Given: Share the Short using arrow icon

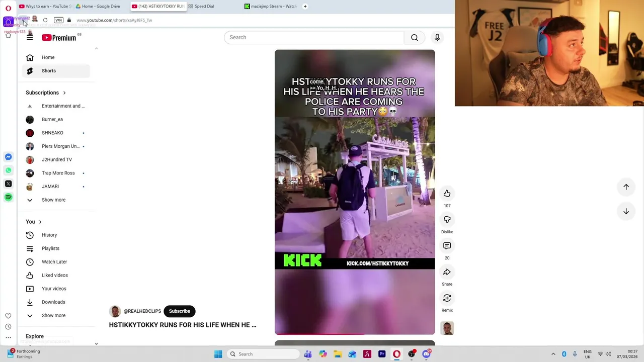Looking at the screenshot, I should (447, 272).
